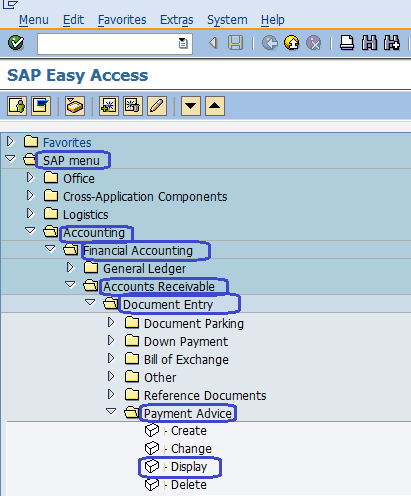This screenshot has width=411, height=496.
Task: Click into the transaction command field
Action: click(108, 44)
